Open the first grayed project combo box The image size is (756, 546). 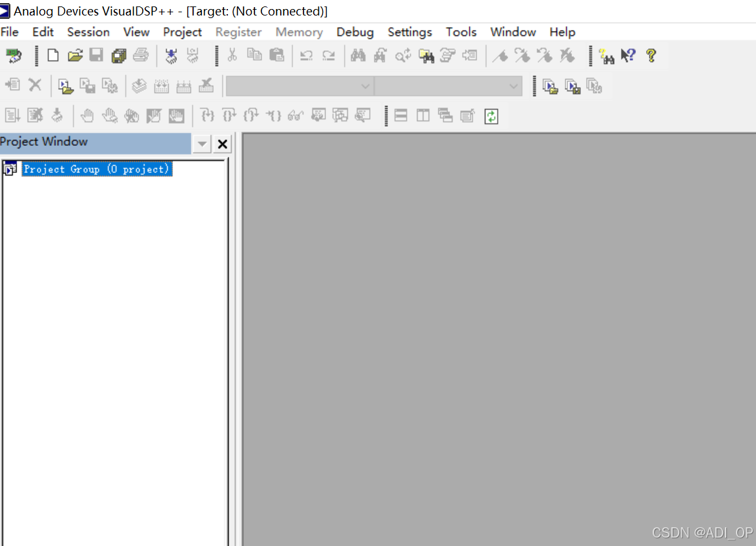click(300, 86)
